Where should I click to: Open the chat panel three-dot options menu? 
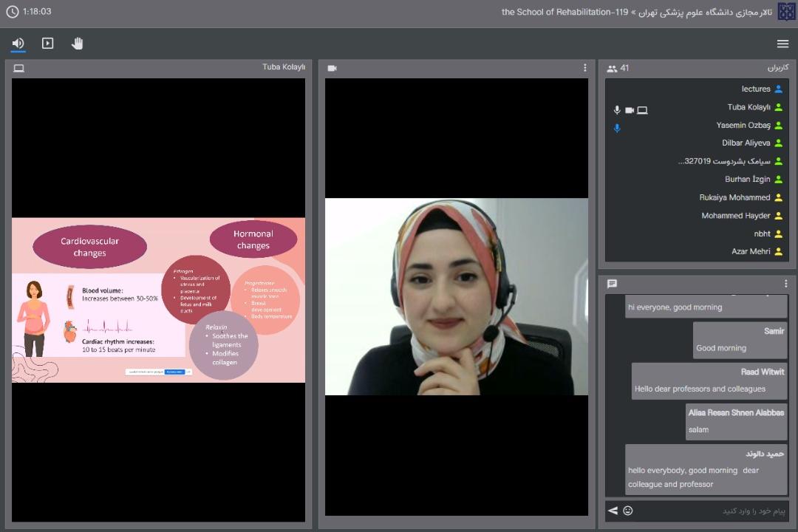click(x=785, y=284)
